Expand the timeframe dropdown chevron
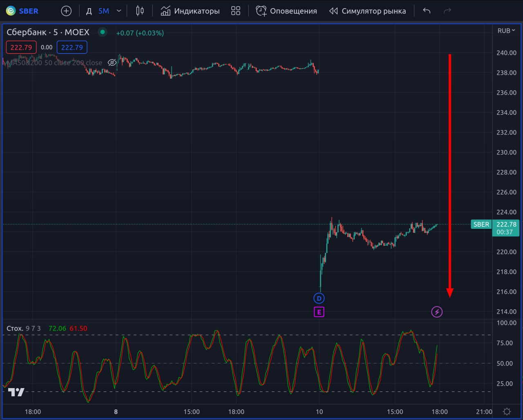Screen dimensions: 523x420 (x=119, y=11)
